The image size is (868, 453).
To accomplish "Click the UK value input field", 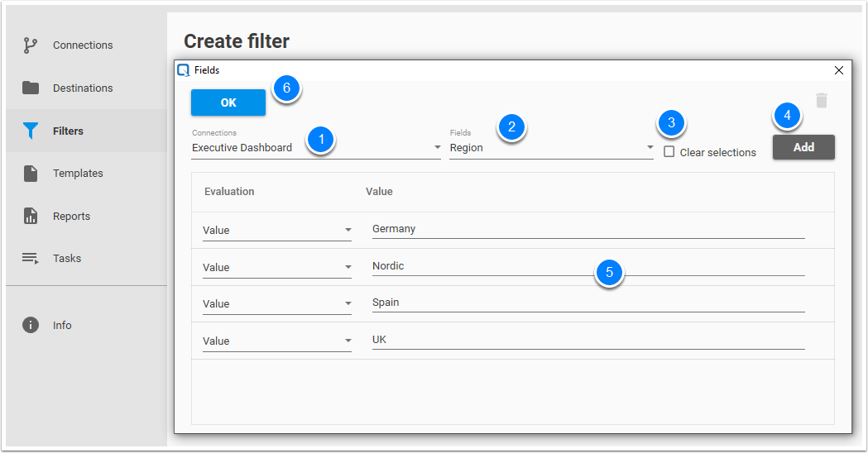I will pos(588,340).
